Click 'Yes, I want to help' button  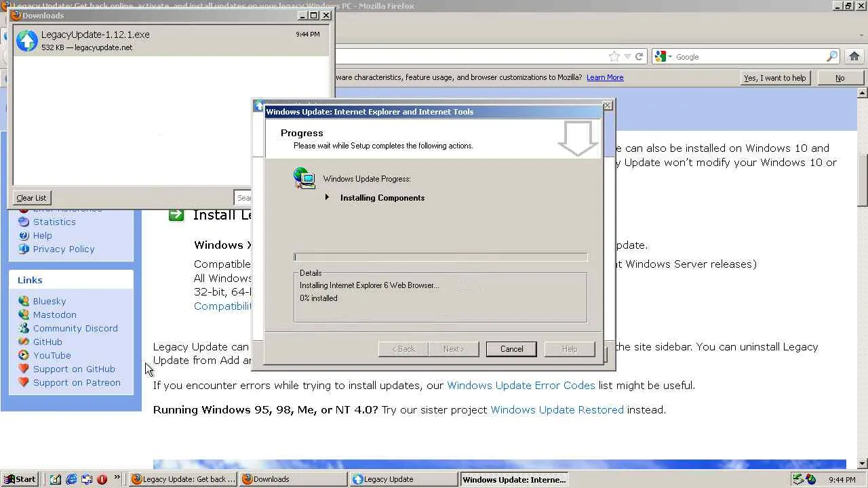tap(774, 78)
